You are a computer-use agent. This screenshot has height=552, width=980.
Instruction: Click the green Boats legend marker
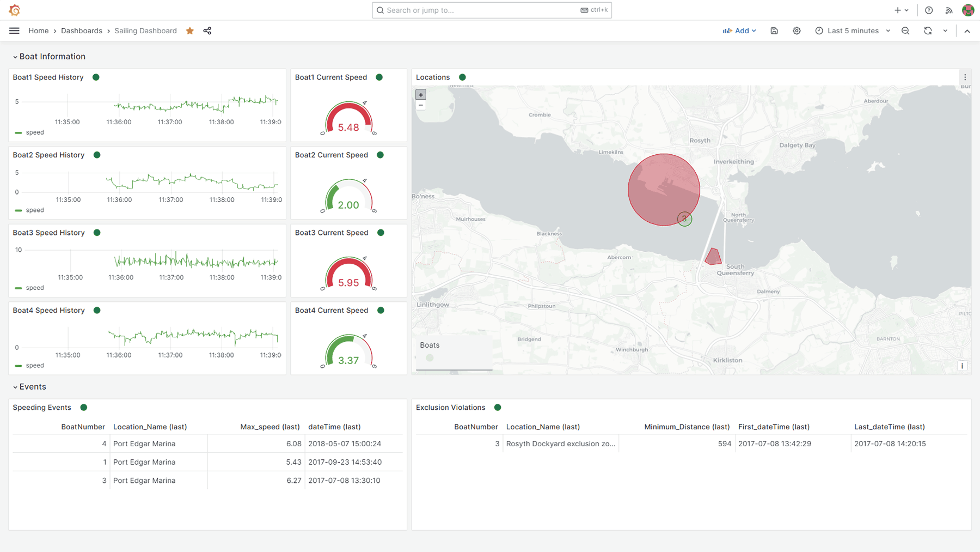coord(430,358)
